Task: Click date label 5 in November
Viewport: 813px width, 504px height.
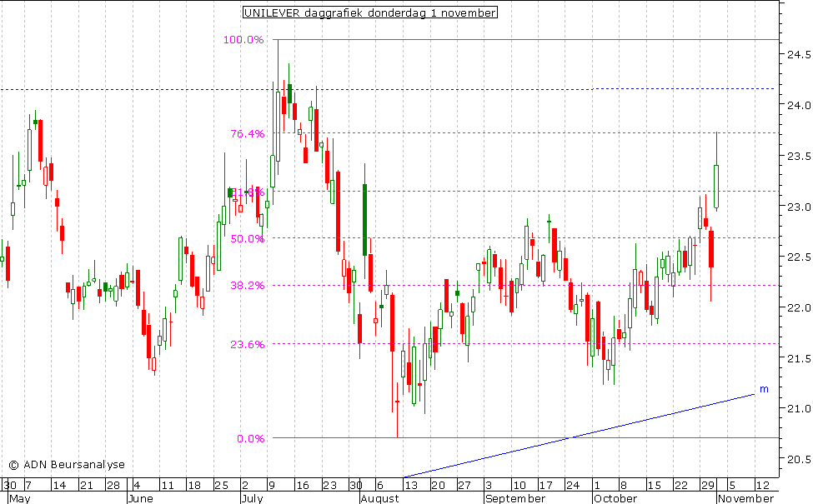Action: [x=732, y=486]
